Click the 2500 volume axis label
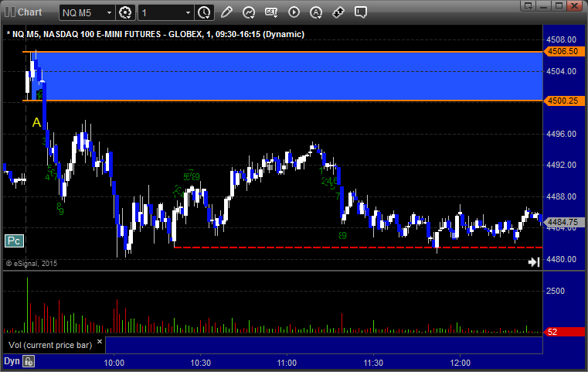588x372 pixels. tap(556, 291)
